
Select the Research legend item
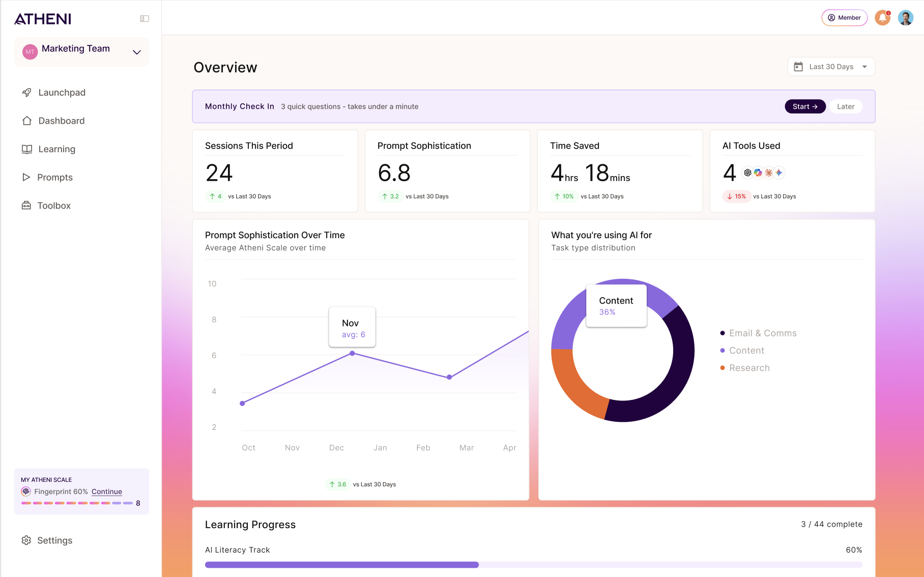745,368
